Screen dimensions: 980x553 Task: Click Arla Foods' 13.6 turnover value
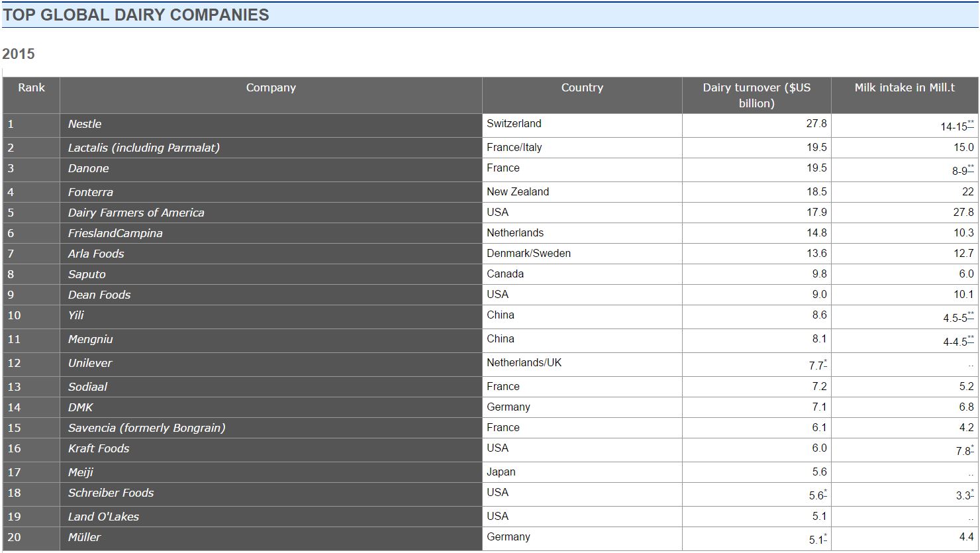pyautogui.click(x=816, y=254)
